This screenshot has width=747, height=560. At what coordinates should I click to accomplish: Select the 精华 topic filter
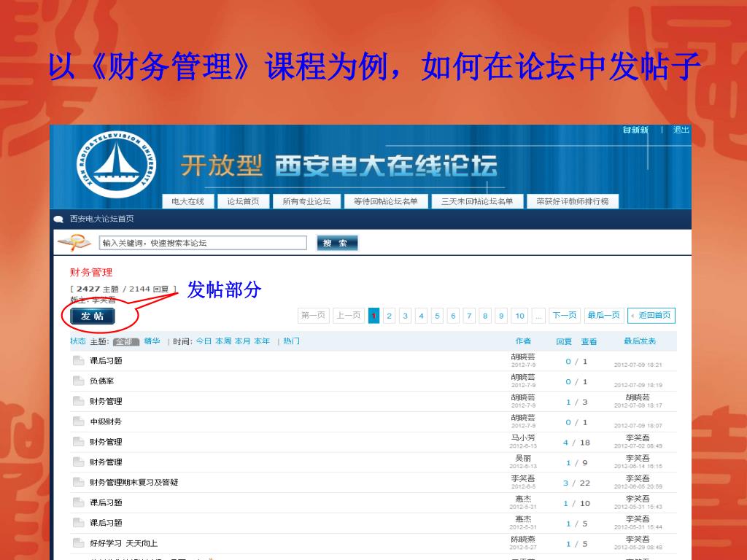152,341
